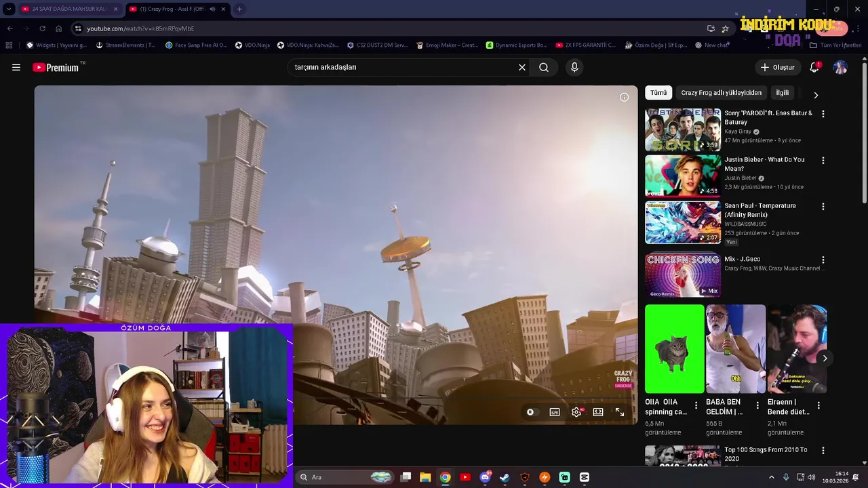Screen dimensions: 868x488
Task: Mute the Crazy Frog tab audio icon
Action: pyautogui.click(x=212, y=9)
